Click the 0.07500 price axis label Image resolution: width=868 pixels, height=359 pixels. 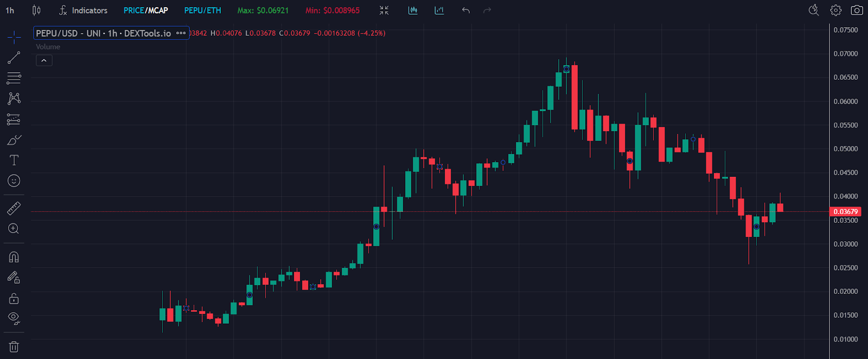tap(846, 30)
